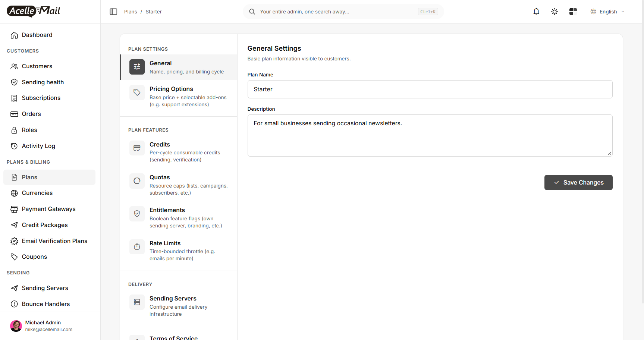The height and width of the screenshot is (340, 644).
Task: Click the Pricing Options tag icon
Action: [x=137, y=92]
